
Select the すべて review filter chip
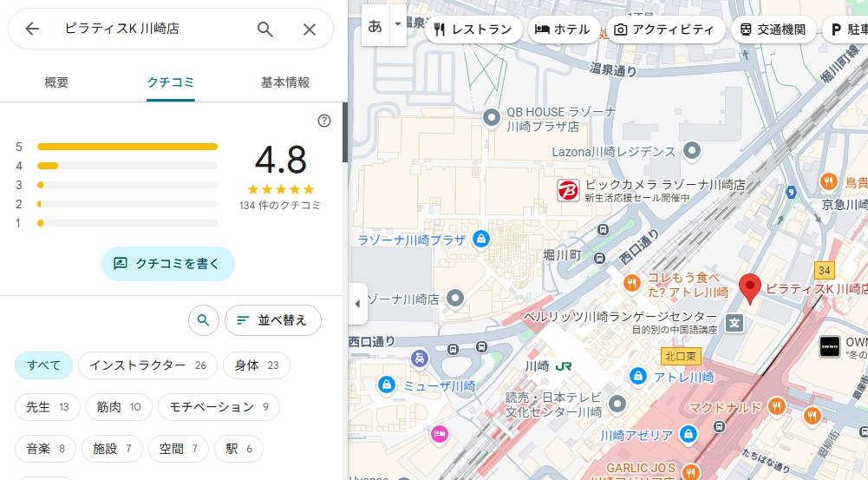[43, 365]
